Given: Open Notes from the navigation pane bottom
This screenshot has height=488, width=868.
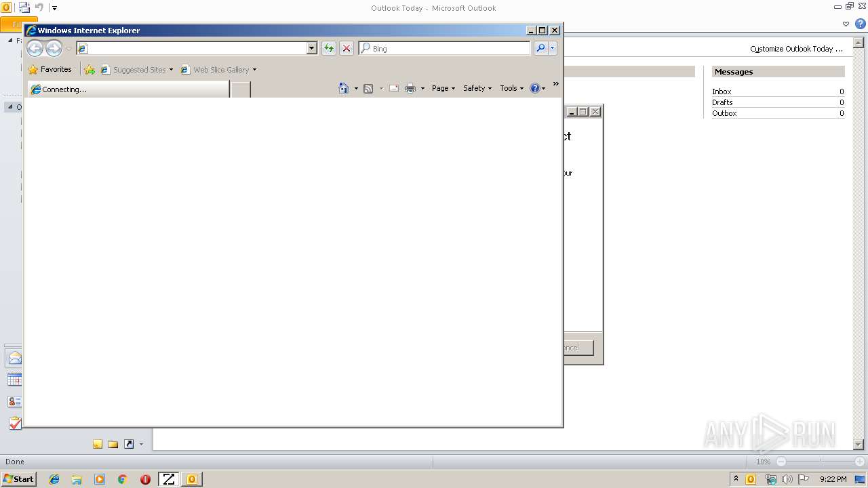Looking at the screenshot, I should [x=98, y=444].
